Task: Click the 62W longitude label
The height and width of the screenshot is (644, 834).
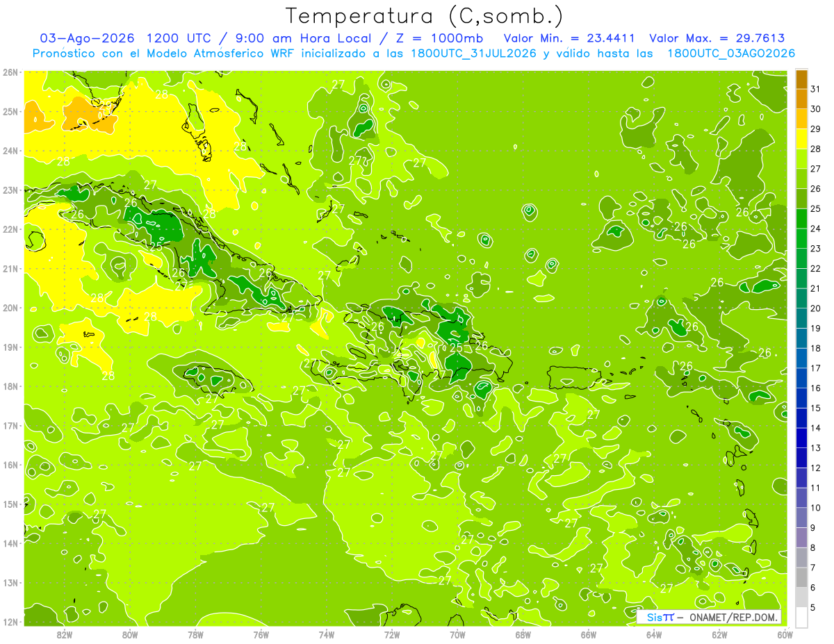Action: click(719, 634)
